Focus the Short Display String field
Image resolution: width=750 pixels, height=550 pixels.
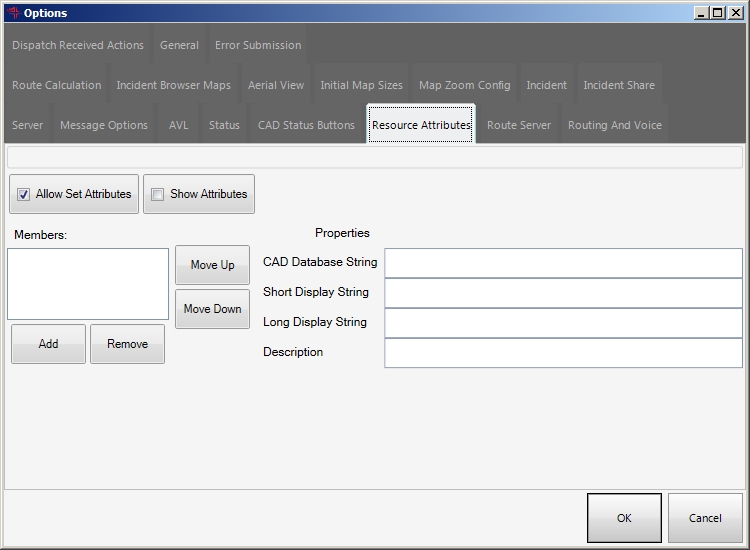click(x=563, y=293)
